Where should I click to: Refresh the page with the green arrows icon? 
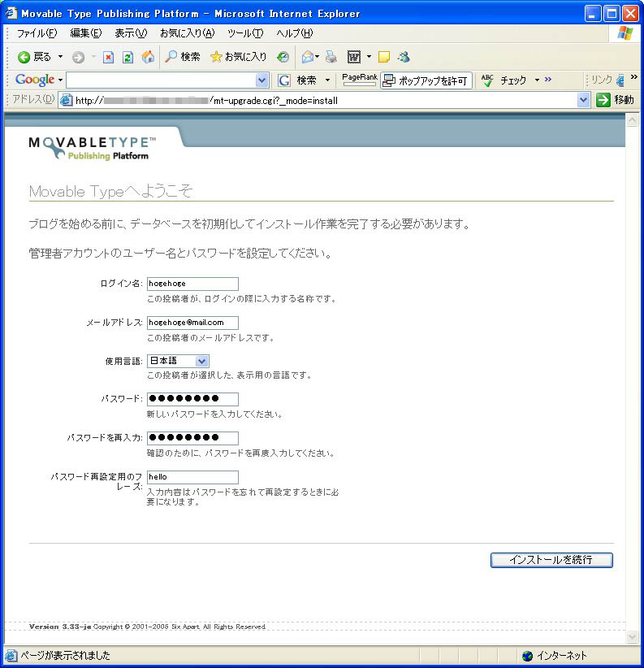pos(128,57)
